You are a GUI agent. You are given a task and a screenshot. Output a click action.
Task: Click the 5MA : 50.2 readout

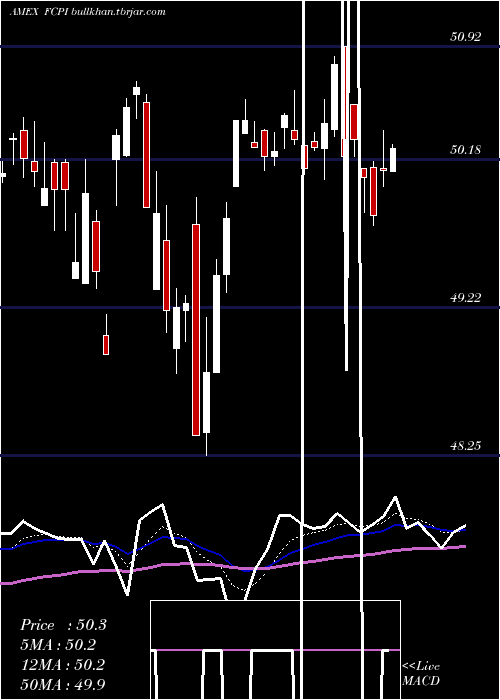[x=58, y=645]
